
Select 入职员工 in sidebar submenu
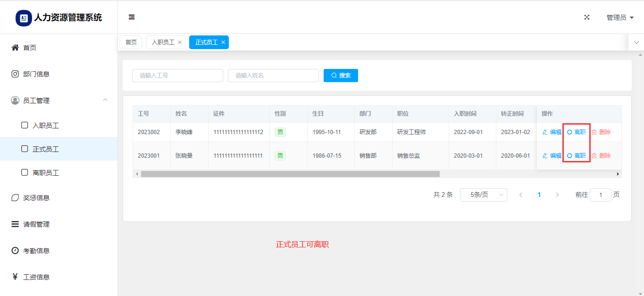(45, 126)
